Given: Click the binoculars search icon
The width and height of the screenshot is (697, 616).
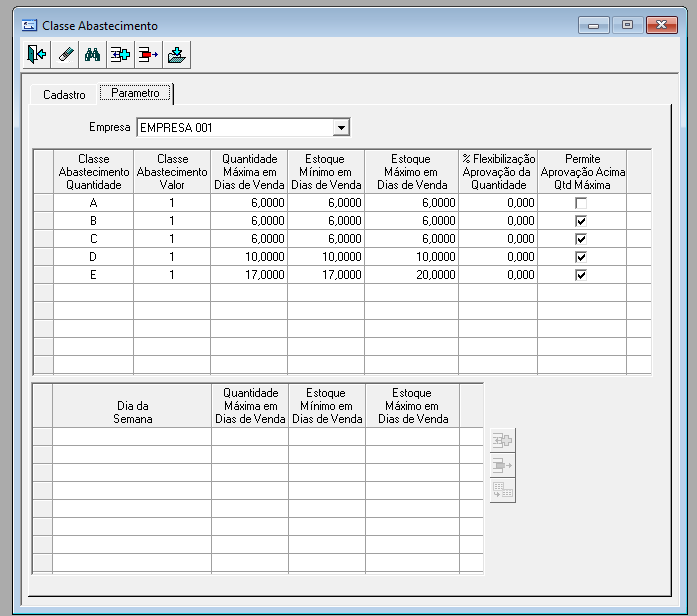Looking at the screenshot, I should click(x=92, y=55).
